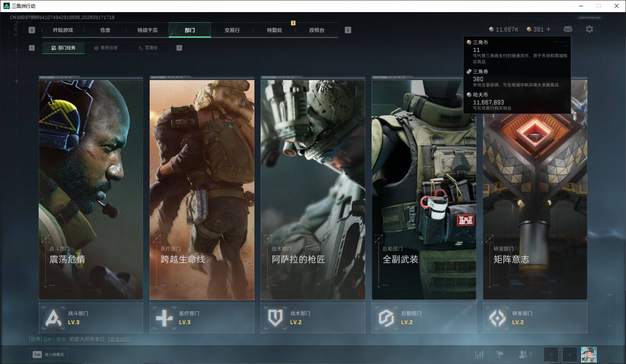
Task: Click the 邀请组队 link in chat
Action: coord(120,339)
